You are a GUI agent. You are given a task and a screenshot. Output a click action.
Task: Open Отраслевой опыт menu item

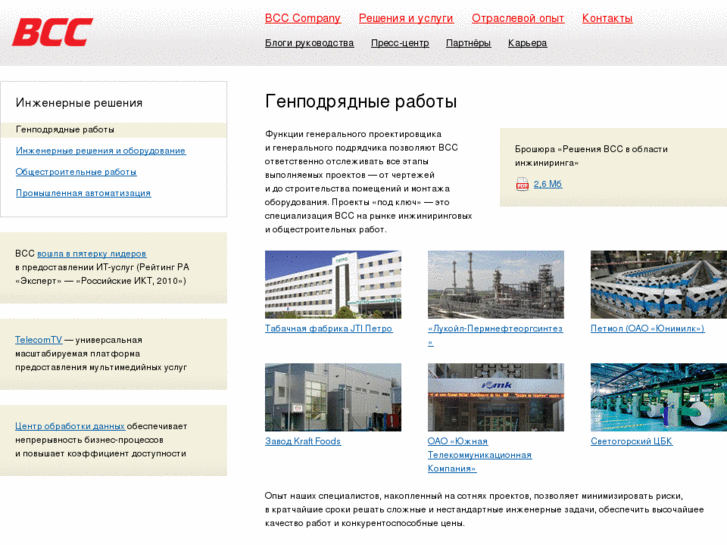[x=518, y=19]
